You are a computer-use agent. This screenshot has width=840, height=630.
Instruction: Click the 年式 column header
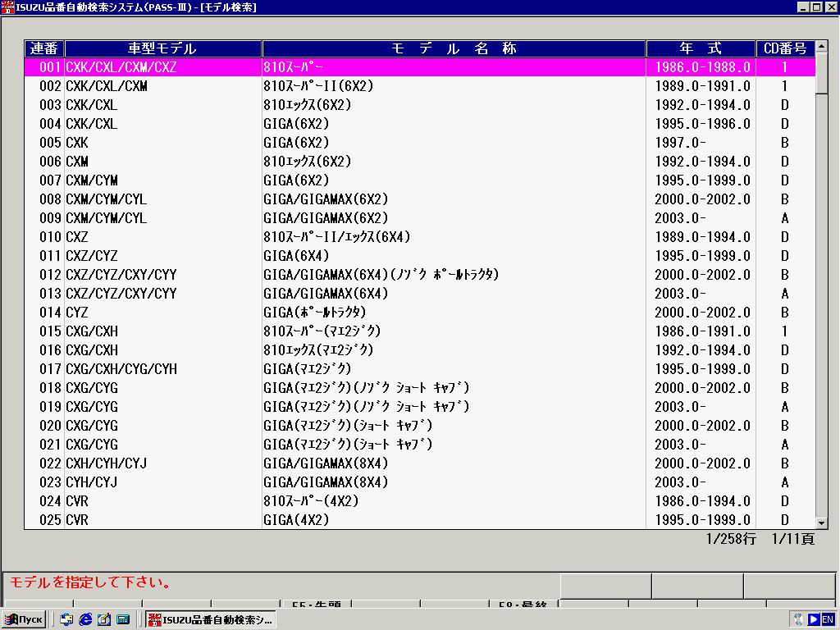click(x=701, y=48)
